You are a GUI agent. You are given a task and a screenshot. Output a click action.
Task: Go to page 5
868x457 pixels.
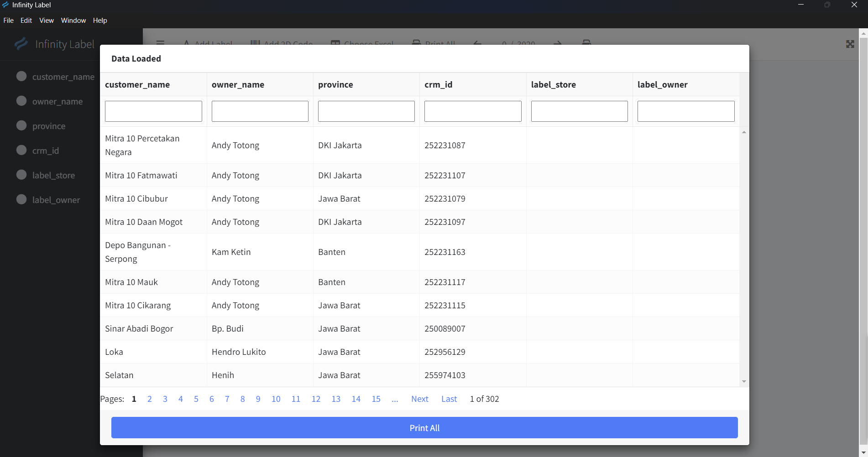click(x=196, y=399)
